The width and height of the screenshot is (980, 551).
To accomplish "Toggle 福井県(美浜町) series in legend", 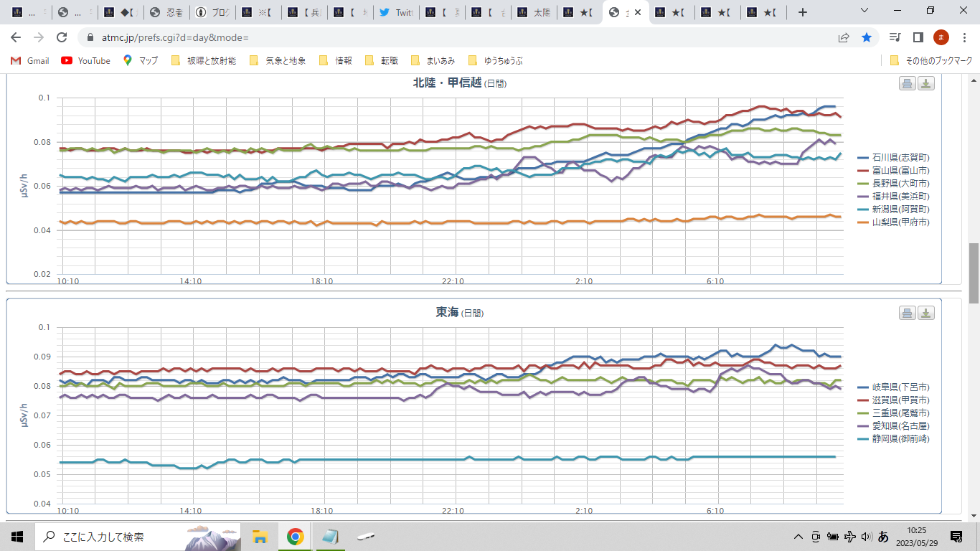I will coord(893,196).
